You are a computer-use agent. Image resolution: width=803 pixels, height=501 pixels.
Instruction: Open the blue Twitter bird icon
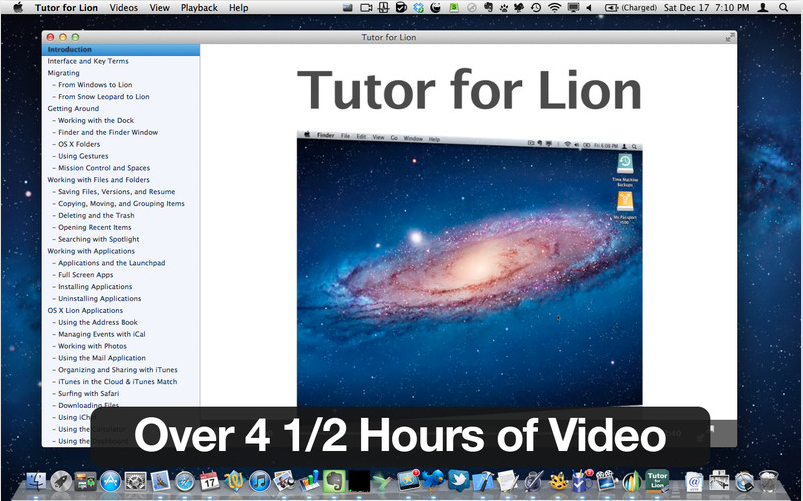tap(433, 481)
